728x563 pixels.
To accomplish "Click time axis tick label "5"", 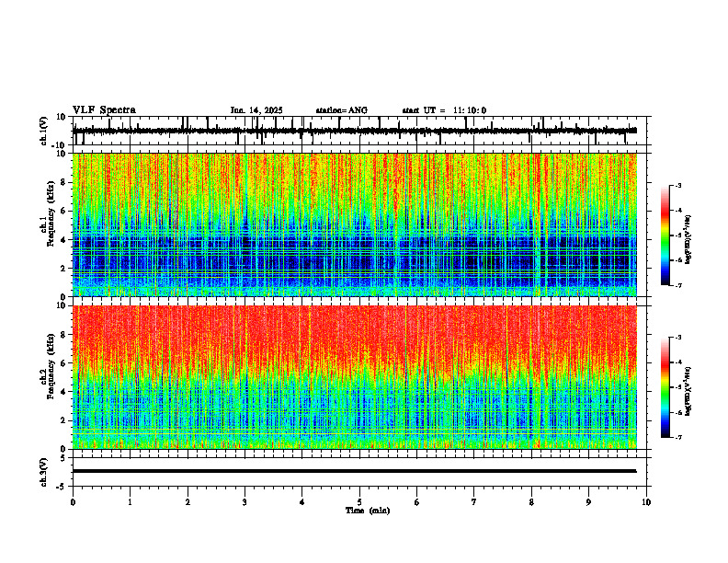I will point(359,502).
